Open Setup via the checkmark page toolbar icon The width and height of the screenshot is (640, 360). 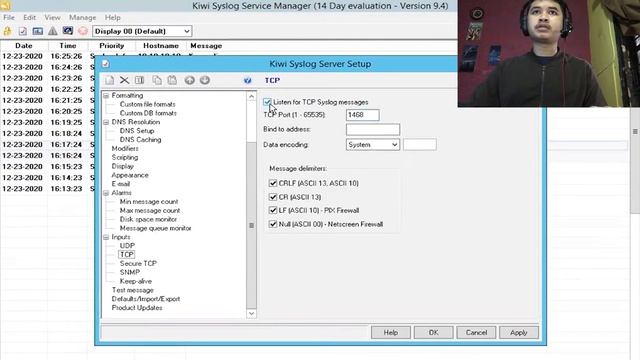(22, 31)
